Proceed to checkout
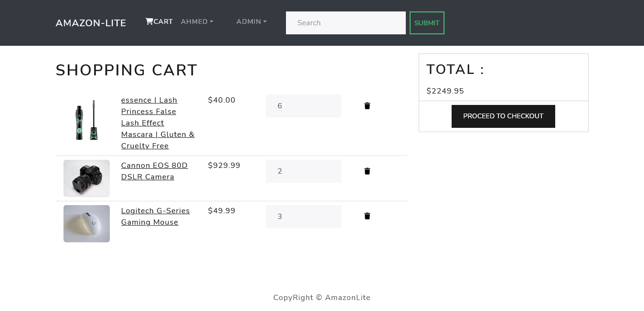Image resolution: width=644 pixels, height=311 pixels. pos(503,116)
